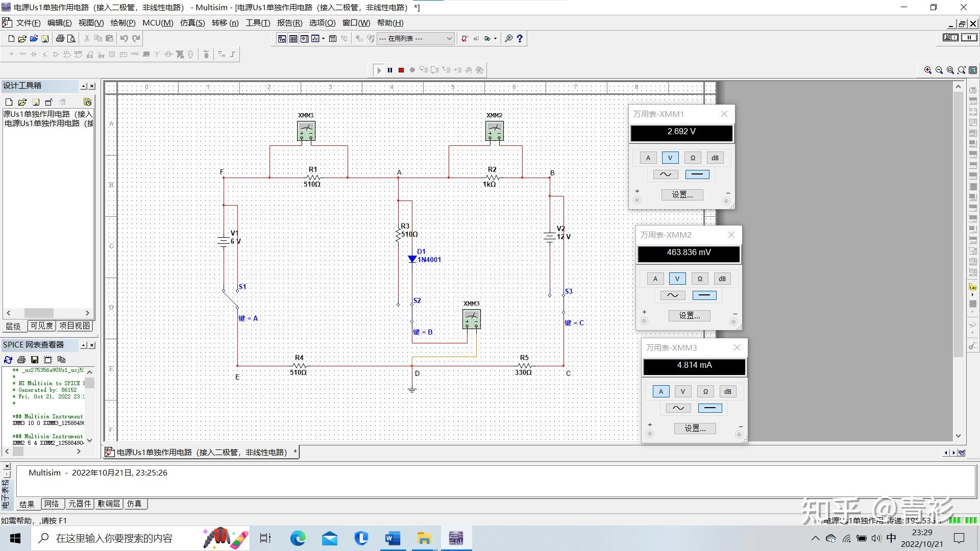Open the 仿真(S) simulate menu

pos(192,23)
